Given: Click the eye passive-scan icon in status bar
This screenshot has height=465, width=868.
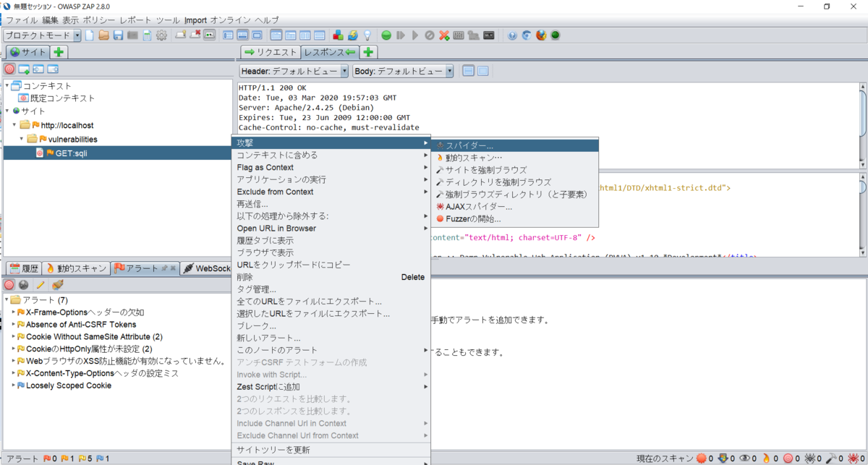Looking at the screenshot, I should (x=745, y=458).
